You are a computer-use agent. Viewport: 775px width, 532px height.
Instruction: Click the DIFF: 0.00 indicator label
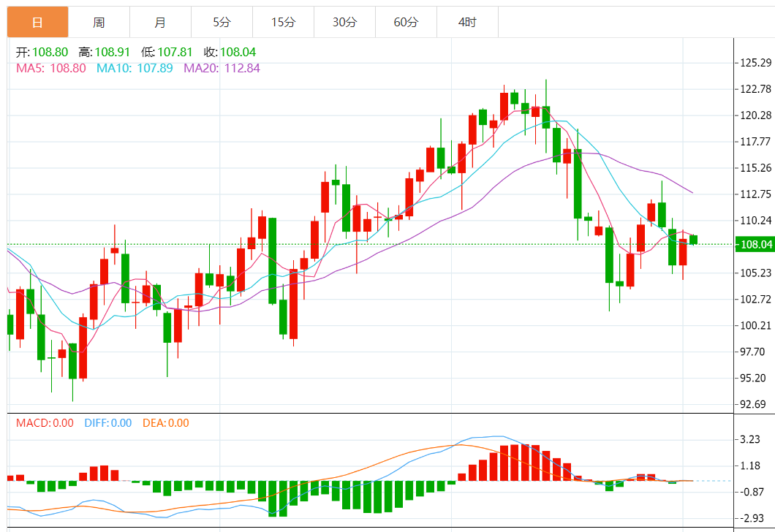[107, 423]
